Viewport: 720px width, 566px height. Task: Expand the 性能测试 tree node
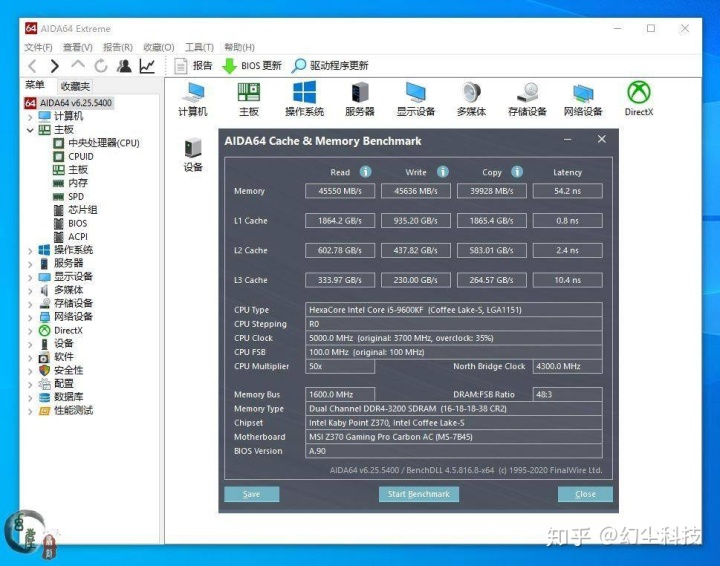(30, 411)
